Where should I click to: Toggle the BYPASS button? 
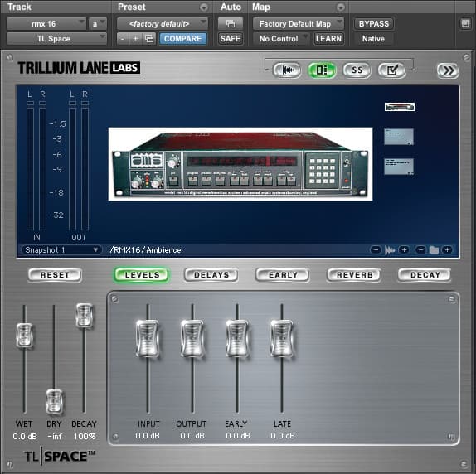click(x=374, y=24)
